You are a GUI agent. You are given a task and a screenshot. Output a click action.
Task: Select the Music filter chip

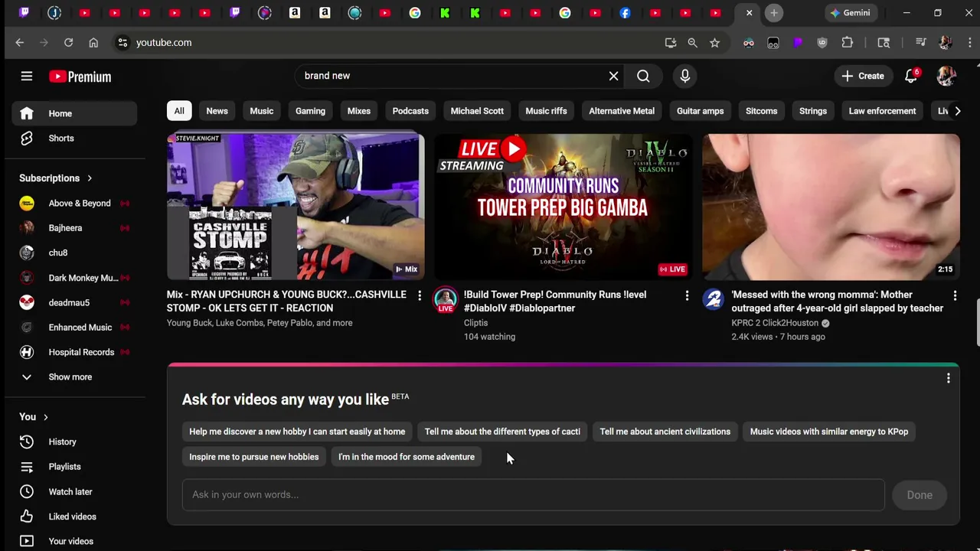[261, 111]
